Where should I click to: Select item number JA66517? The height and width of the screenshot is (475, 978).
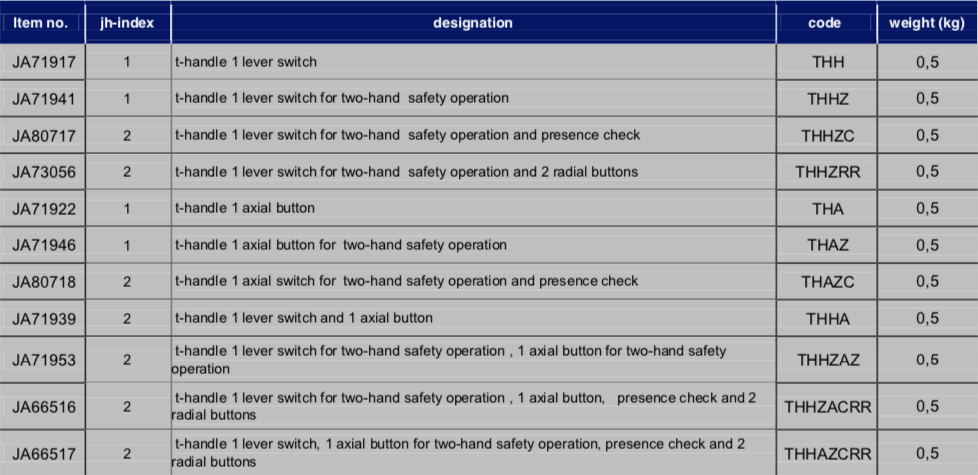[42, 453]
